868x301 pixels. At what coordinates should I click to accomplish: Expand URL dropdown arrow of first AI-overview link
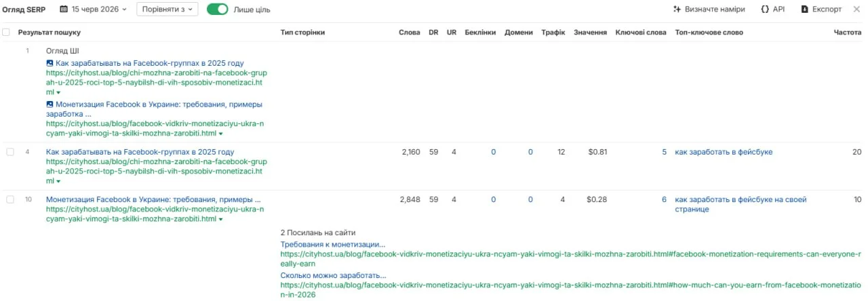click(x=58, y=92)
